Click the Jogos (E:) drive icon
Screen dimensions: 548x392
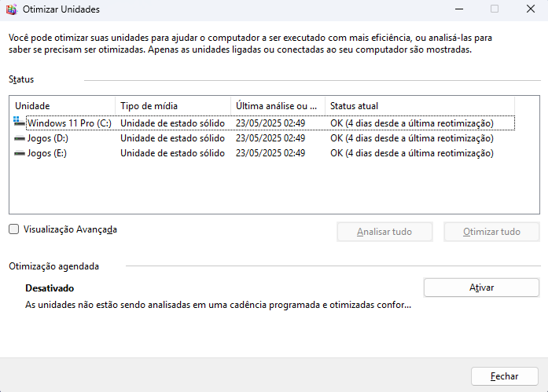pyautogui.click(x=19, y=154)
